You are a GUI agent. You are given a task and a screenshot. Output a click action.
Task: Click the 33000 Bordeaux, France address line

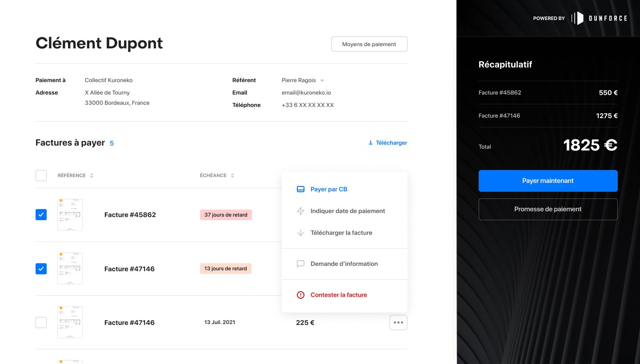[x=117, y=103]
